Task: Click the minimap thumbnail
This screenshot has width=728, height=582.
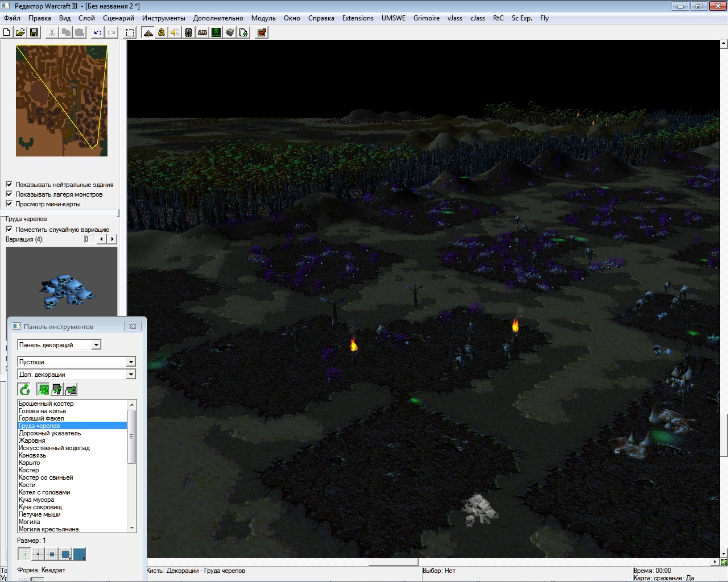Action: tap(61, 101)
